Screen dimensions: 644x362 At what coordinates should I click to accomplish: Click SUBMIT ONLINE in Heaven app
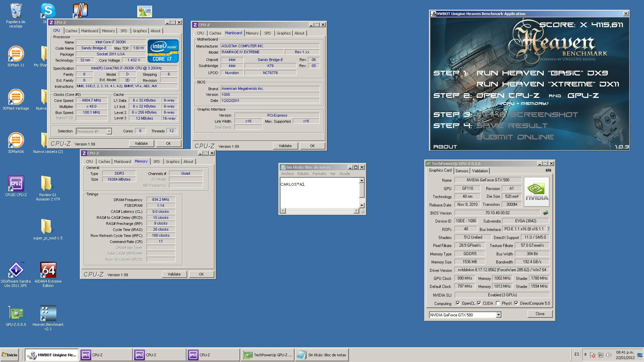click(x=515, y=137)
